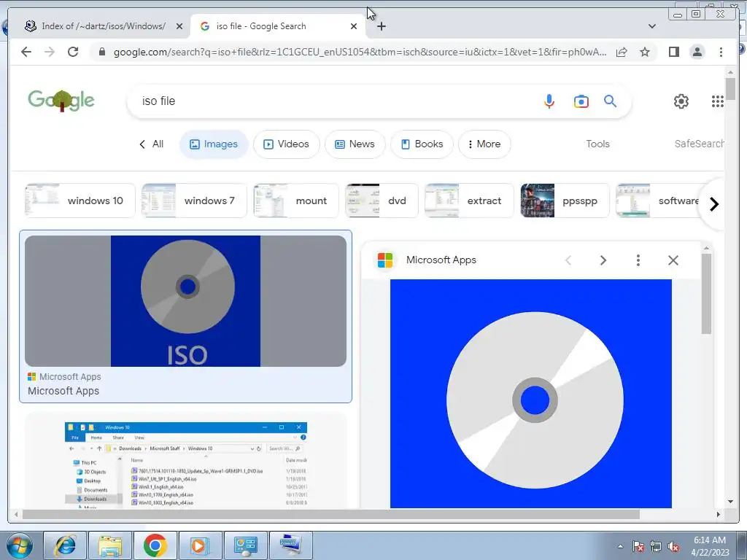Filter images by 'ppsspp' chip

[565, 201]
